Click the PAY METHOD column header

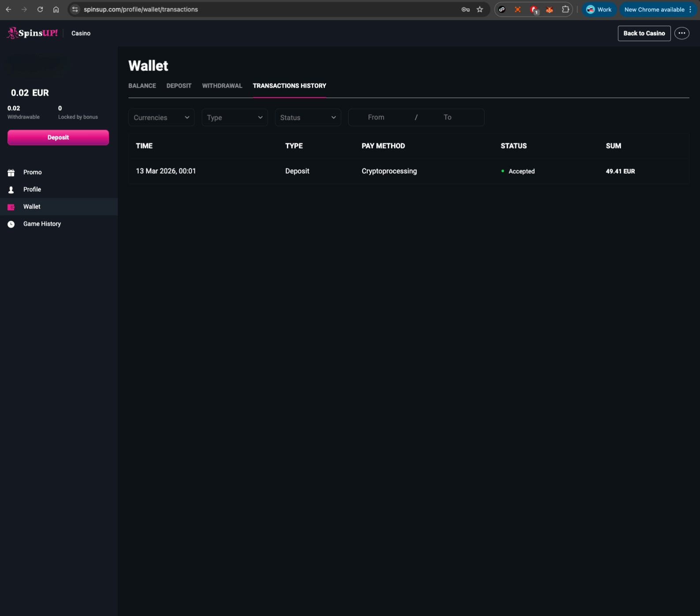[383, 146]
